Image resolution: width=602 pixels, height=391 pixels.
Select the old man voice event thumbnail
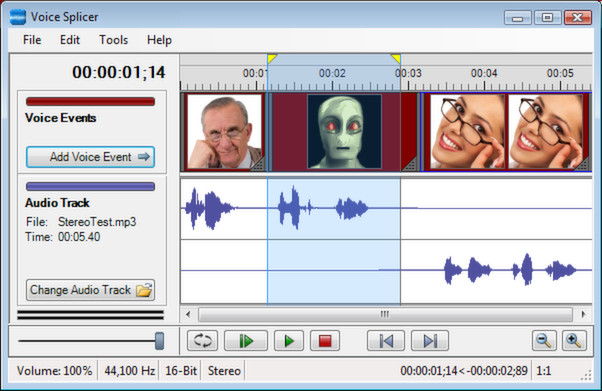(x=224, y=132)
